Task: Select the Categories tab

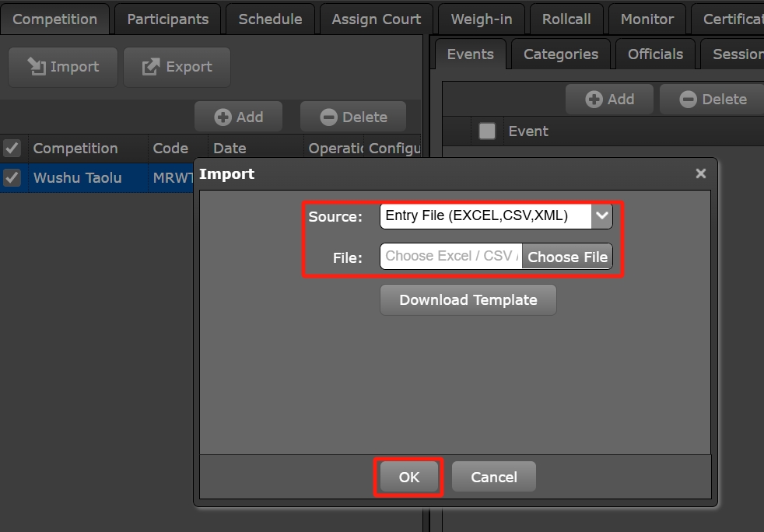Action: tap(560, 54)
